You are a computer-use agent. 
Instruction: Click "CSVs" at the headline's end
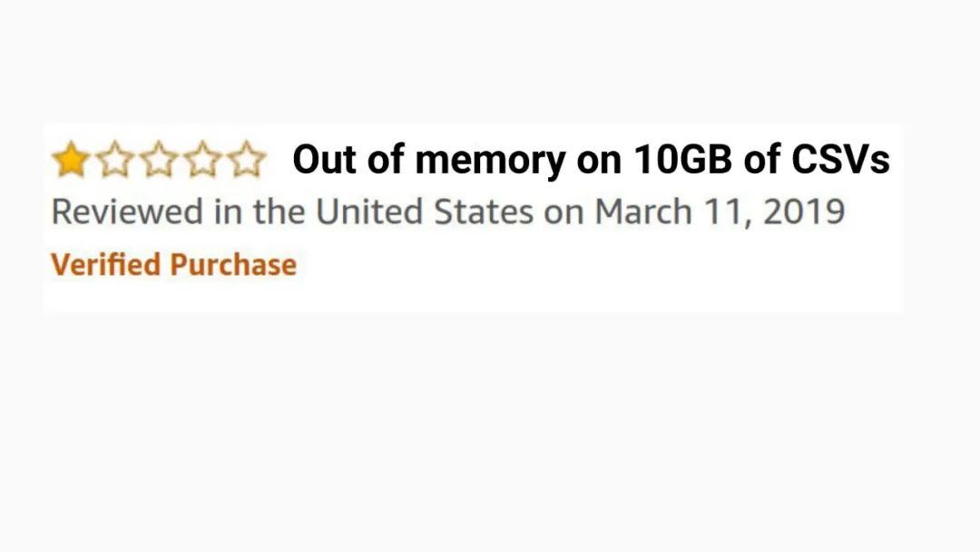point(840,161)
